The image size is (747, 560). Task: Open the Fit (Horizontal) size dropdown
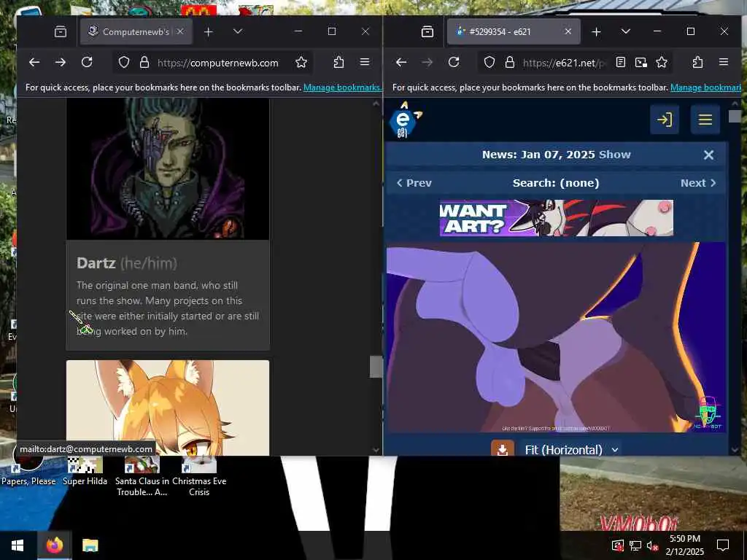[x=571, y=449]
